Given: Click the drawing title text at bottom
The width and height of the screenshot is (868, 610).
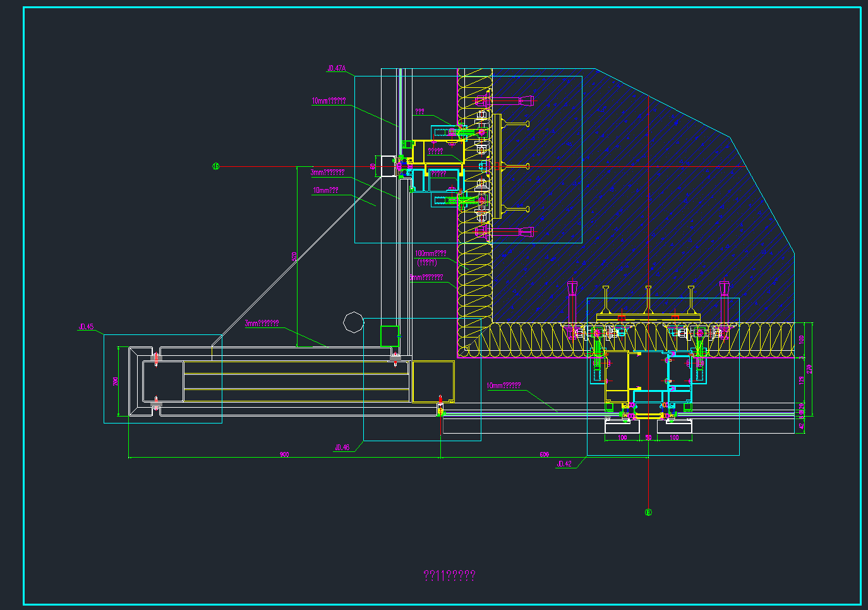Looking at the screenshot, I should 449,575.
